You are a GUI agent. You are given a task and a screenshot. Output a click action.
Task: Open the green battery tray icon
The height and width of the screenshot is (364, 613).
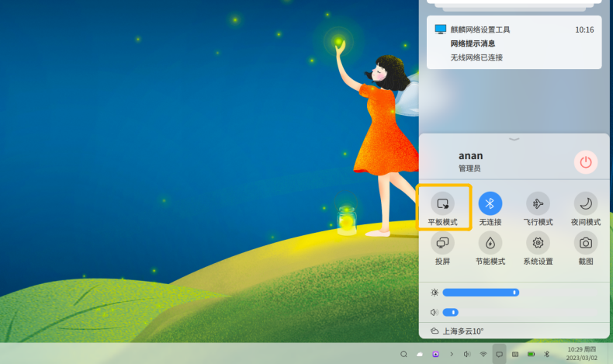pyautogui.click(x=531, y=354)
